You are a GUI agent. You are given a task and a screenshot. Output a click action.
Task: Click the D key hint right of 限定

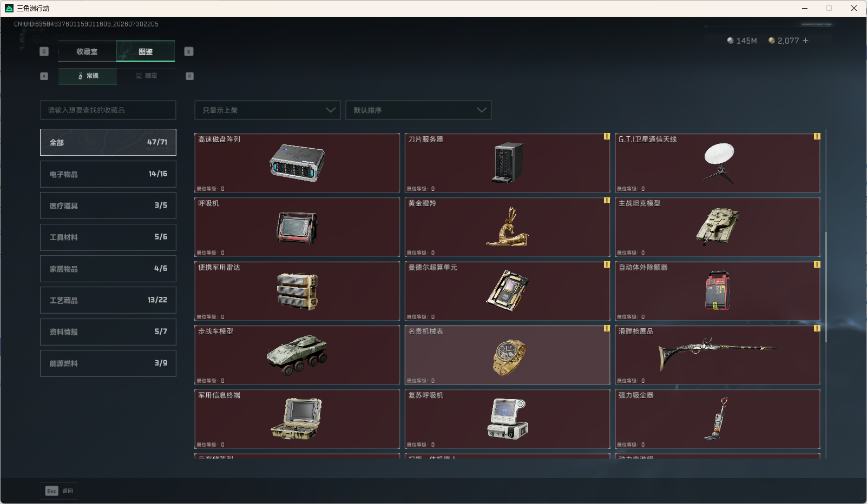190,76
